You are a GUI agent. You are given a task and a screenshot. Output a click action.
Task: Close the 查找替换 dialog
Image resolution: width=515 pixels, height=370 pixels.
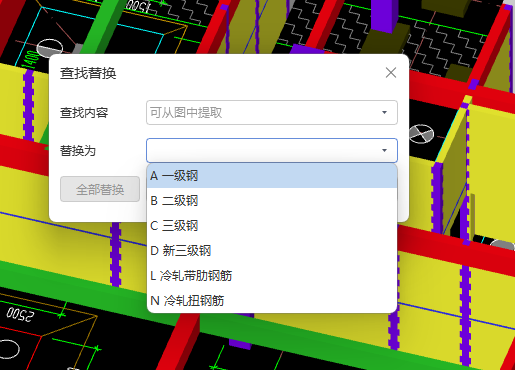pyautogui.click(x=391, y=72)
